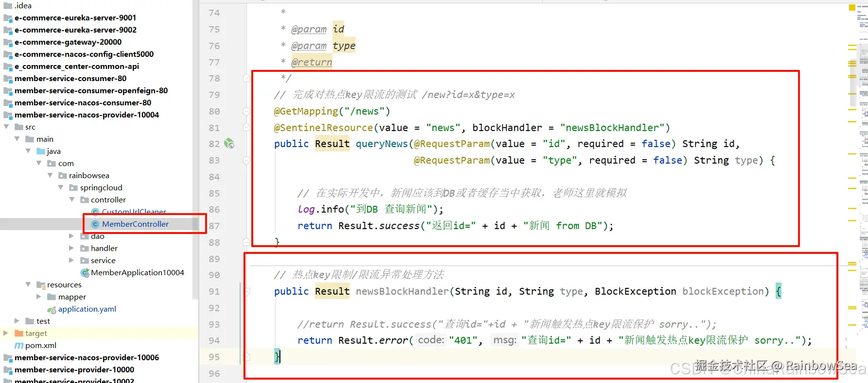The height and width of the screenshot is (383, 868).
Task: Select member-service-nacos-consumer-80 module
Action: (x=83, y=103)
